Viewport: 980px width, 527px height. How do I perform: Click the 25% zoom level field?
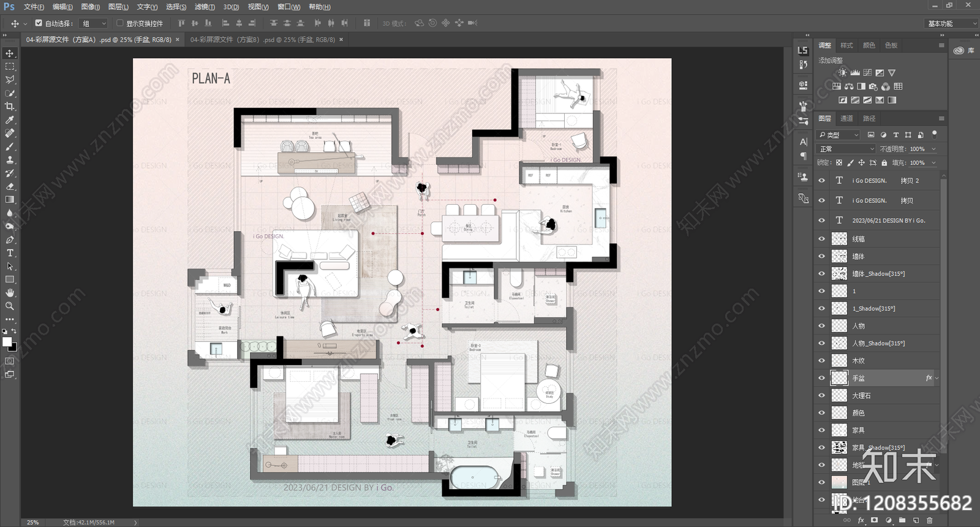point(33,522)
